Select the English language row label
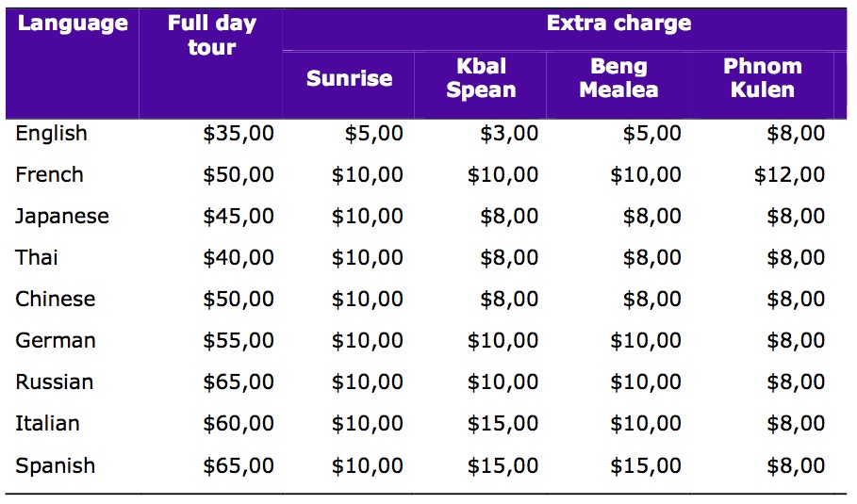This screenshot has width=857, height=504. pyautogui.click(x=51, y=134)
